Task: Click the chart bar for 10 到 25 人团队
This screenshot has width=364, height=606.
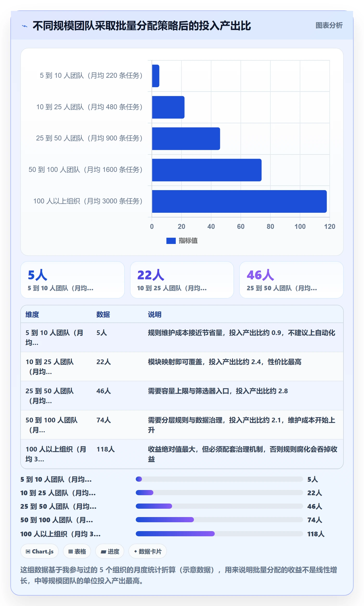Action: (168, 107)
